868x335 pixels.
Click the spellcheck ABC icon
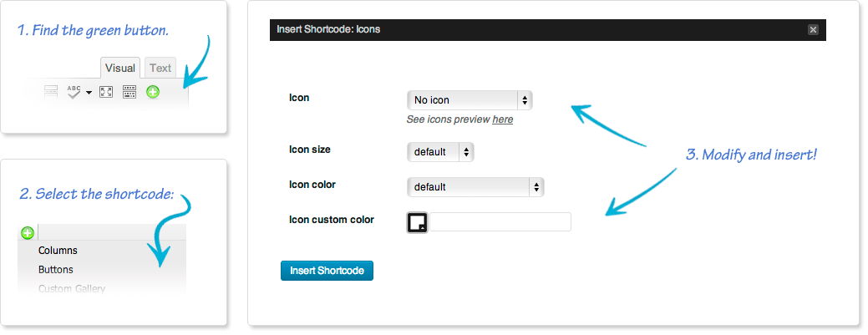click(x=74, y=92)
